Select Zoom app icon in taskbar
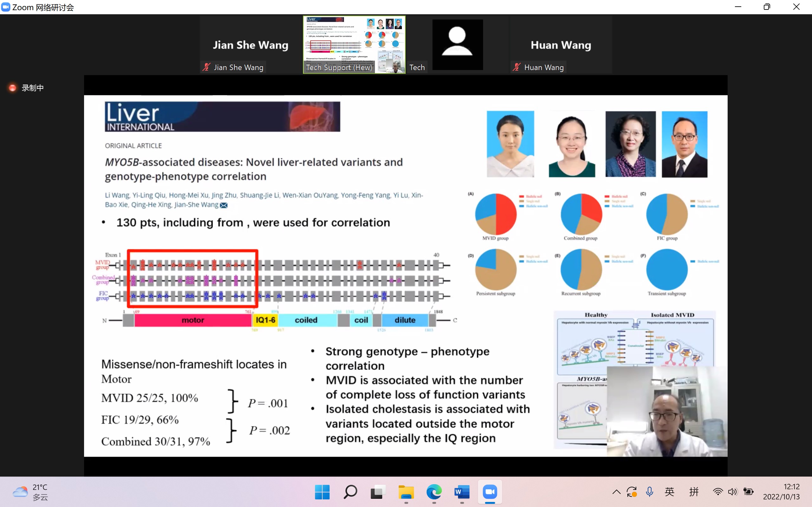 click(x=490, y=492)
